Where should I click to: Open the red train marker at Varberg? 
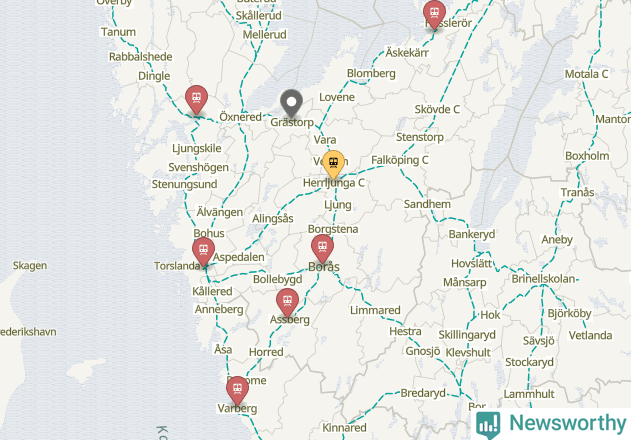(x=237, y=391)
